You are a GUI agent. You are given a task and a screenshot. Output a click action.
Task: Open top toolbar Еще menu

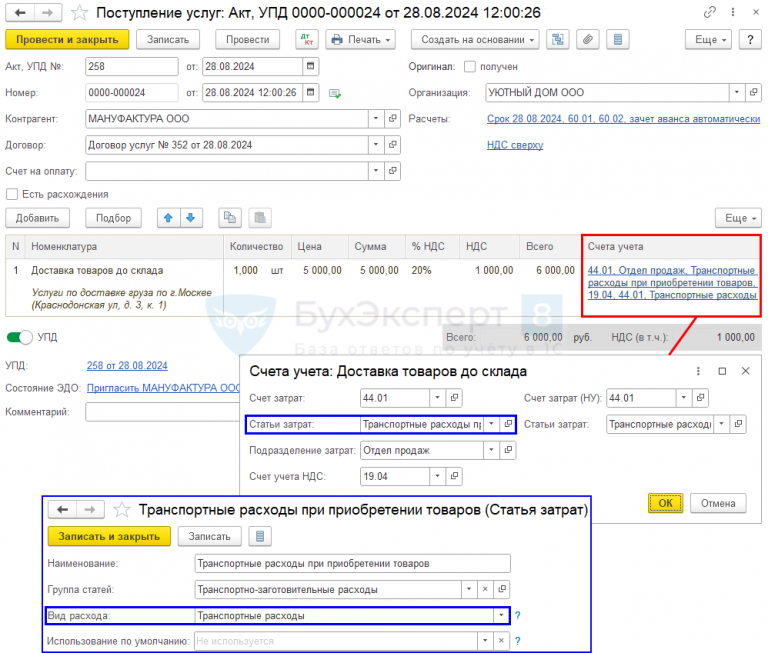[708, 40]
